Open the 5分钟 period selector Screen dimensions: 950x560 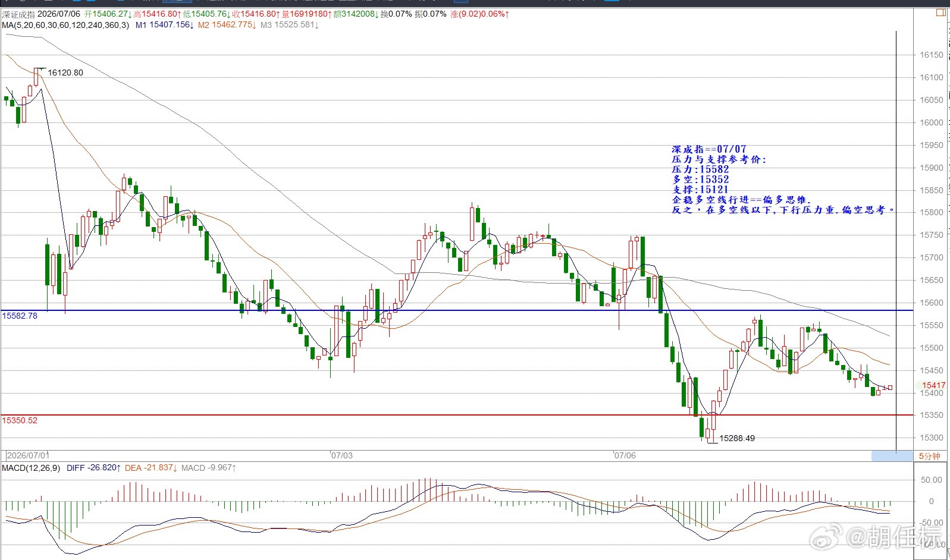[x=930, y=456]
